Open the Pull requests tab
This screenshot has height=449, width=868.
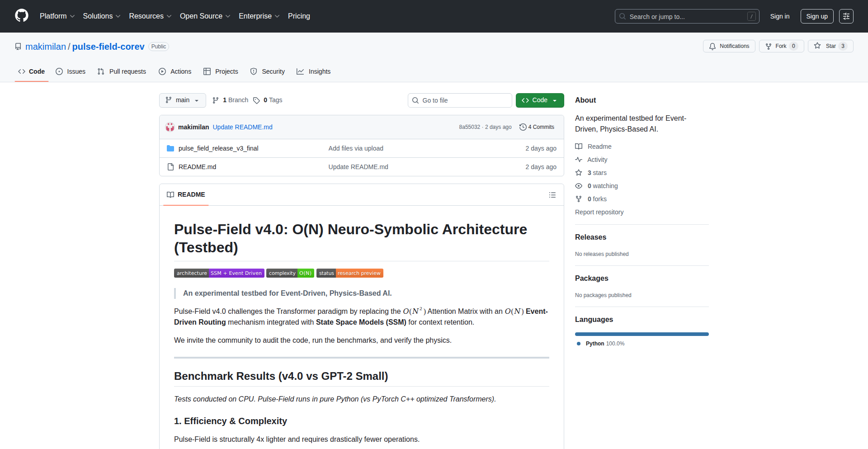(122, 71)
